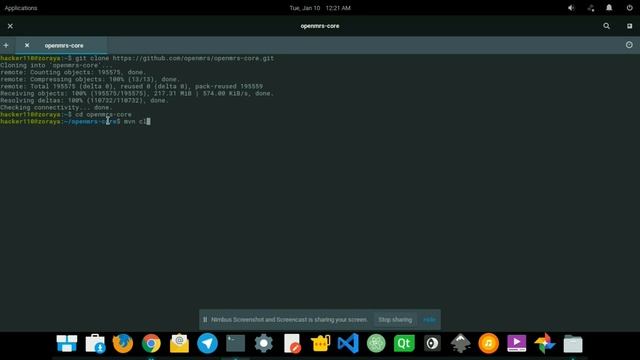Open the terminal search (magnifier) icon

[x=607, y=26]
